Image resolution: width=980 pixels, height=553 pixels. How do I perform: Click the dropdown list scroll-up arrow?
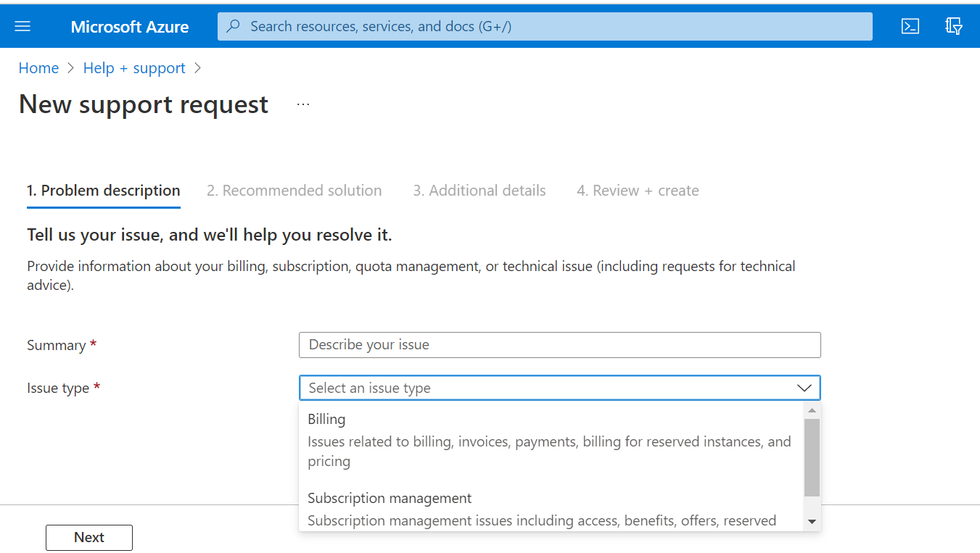812,411
